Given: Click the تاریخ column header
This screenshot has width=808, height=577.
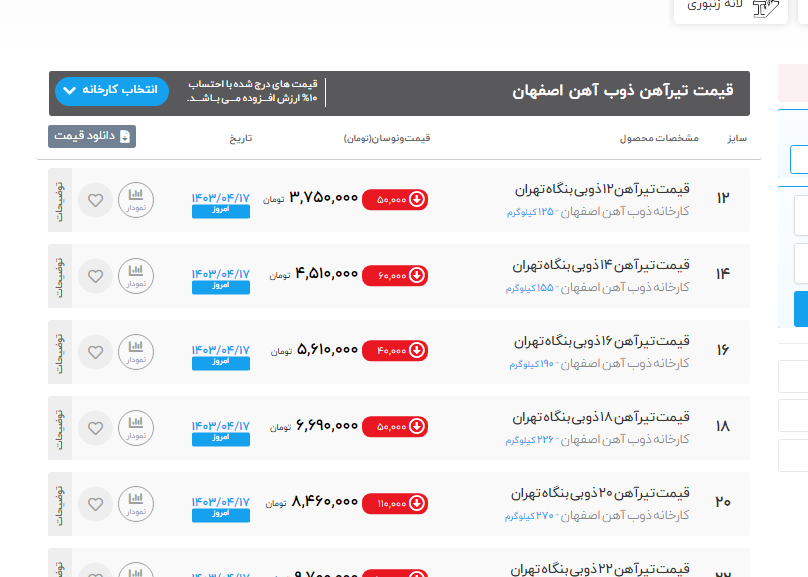Looking at the screenshot, I should (241, 137).
